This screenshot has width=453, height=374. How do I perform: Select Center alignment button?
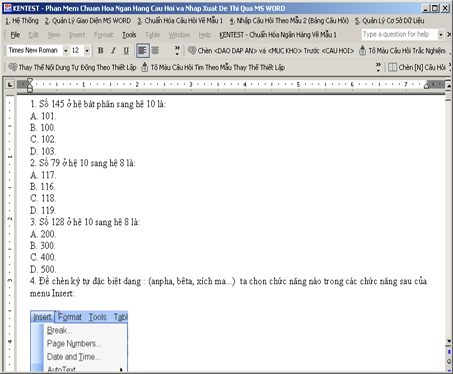(x=155, y=51)
